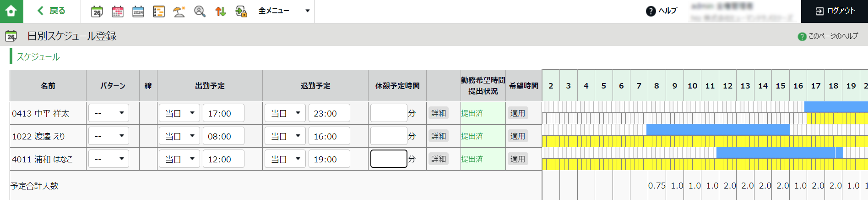This screenshot has width=868, height=200.
Task: Open the beach umbrella vacation icon
Action: coord(179,11)
